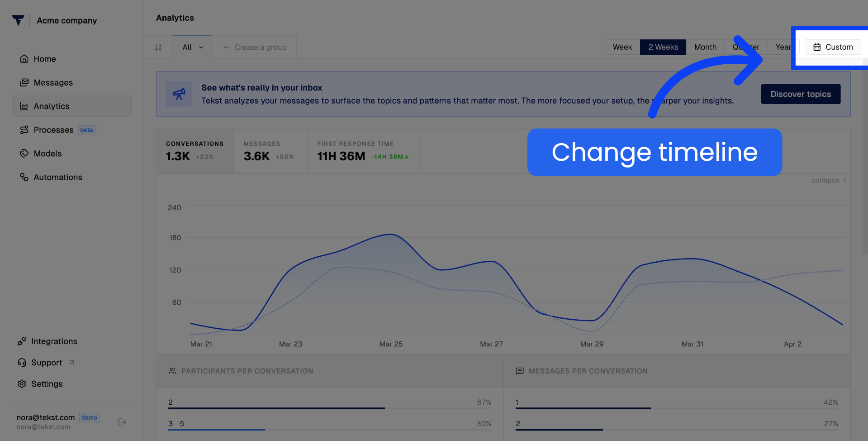Switch to the First Response Time tab
This screenshot has width=868, height=441.
point(363,151)
